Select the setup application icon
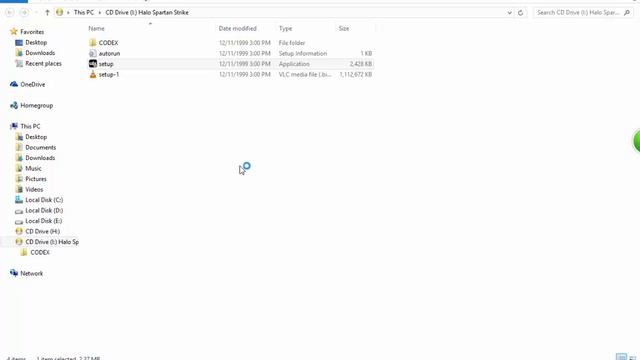The image size is (640, 360). [93, 64]
